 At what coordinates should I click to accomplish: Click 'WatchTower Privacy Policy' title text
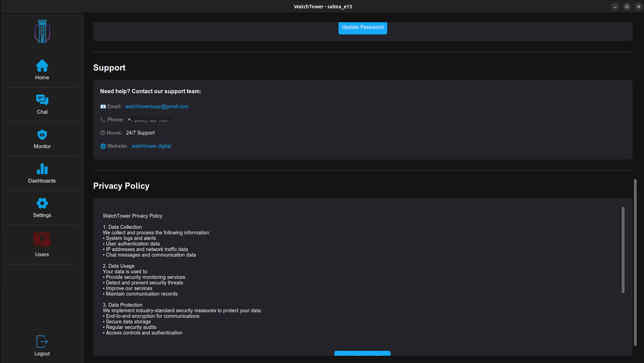click(x=132, y=216)
